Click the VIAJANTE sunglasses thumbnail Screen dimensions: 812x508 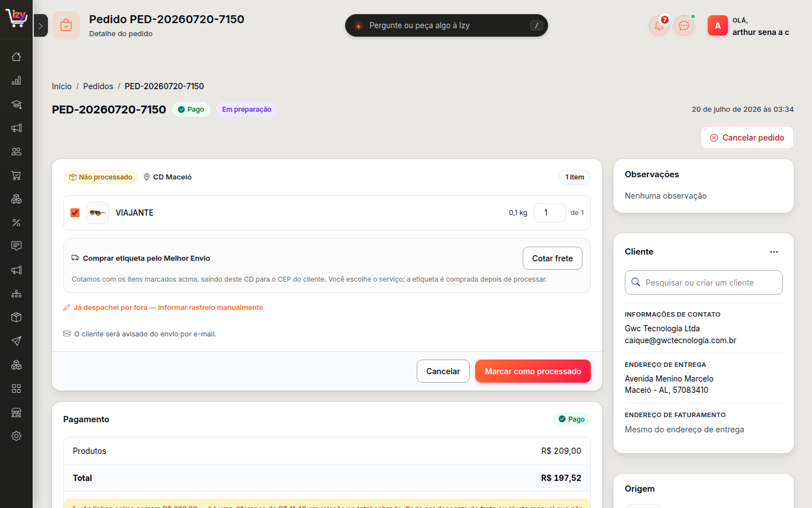click(98, 213)
